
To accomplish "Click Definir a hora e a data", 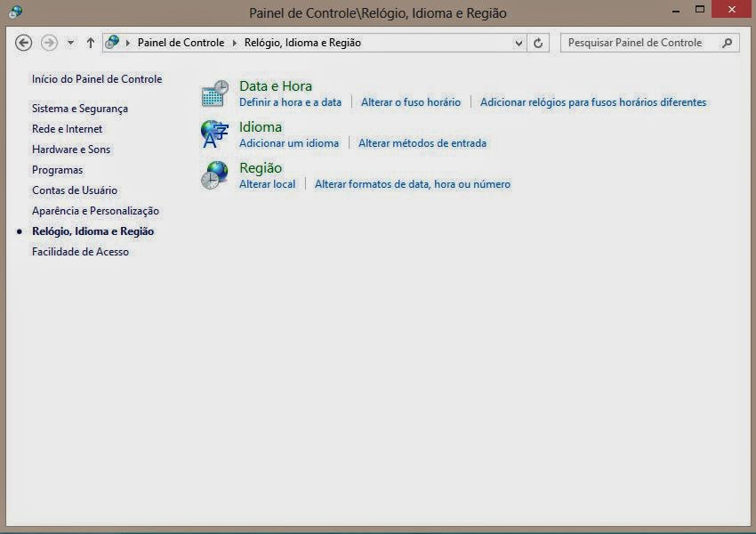I will [x=290, y=102].
